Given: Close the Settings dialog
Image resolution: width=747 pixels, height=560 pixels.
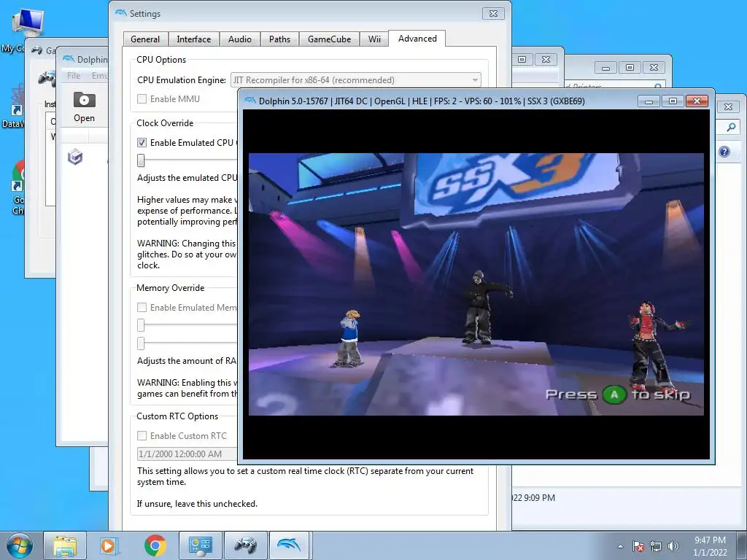Looking at the screenshot, I should (x=493, y=13).
